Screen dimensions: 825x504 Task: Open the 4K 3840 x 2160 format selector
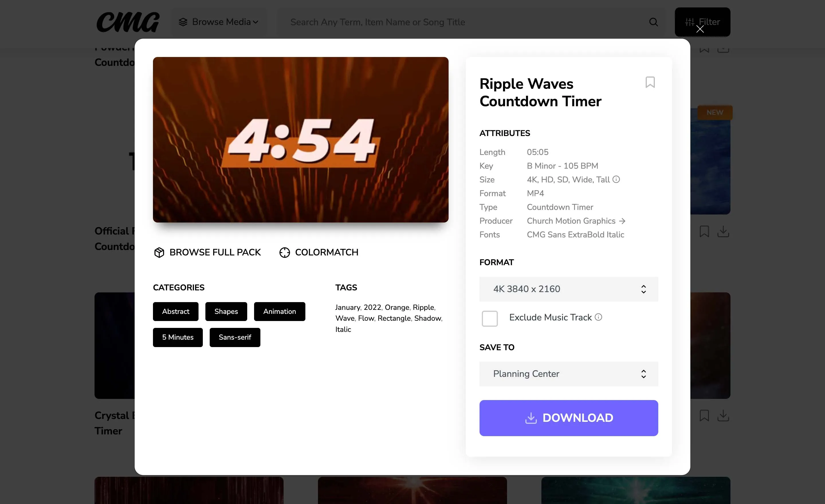[569, 289]
